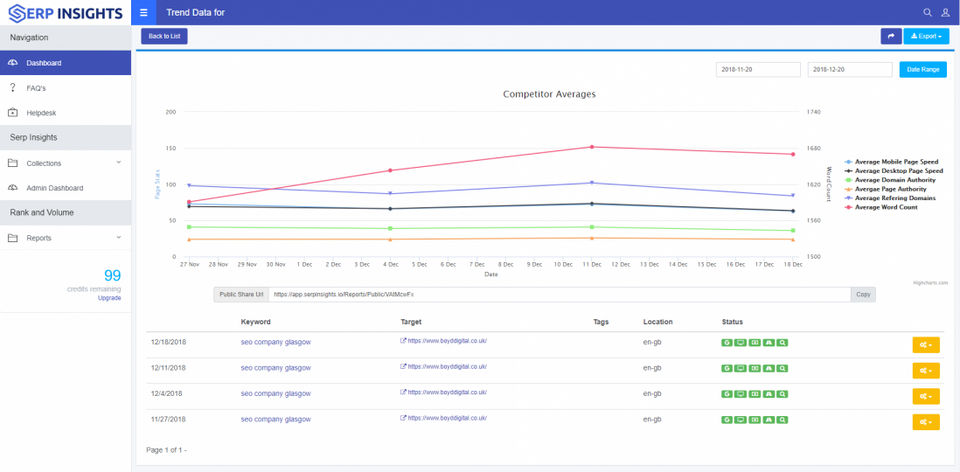The height and width of the screenshot is (472, 960).
Task: Click the Upgrade link under credits
Action: [x=110, y=298]
